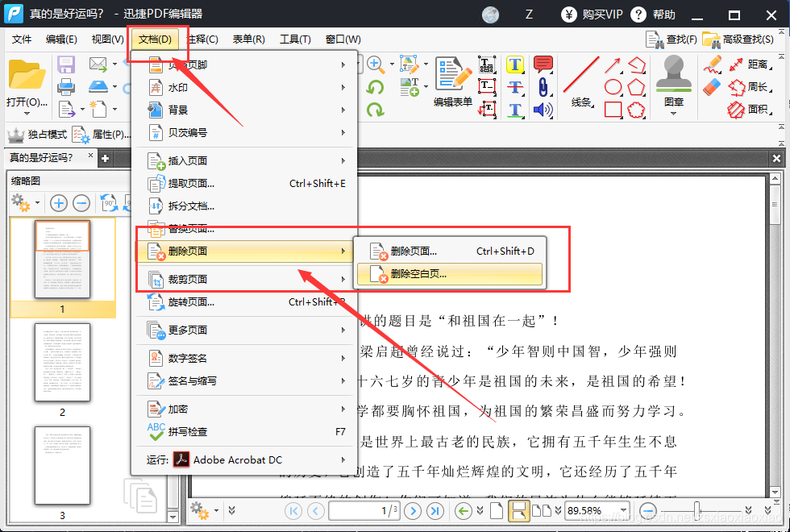Click the Save floppy disk icon
This screenshot has height=532, width=790.
[x=66, y=64]
